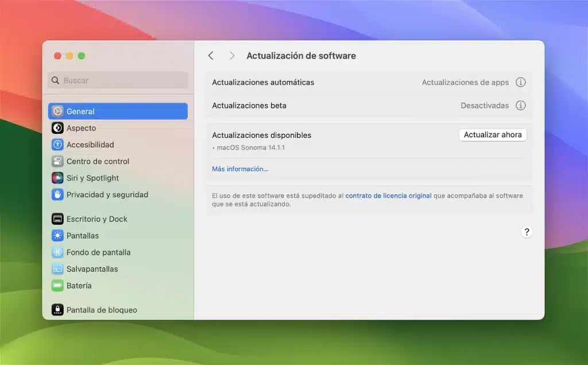Click the Actualizaciones de apps value

pos(465,82)
